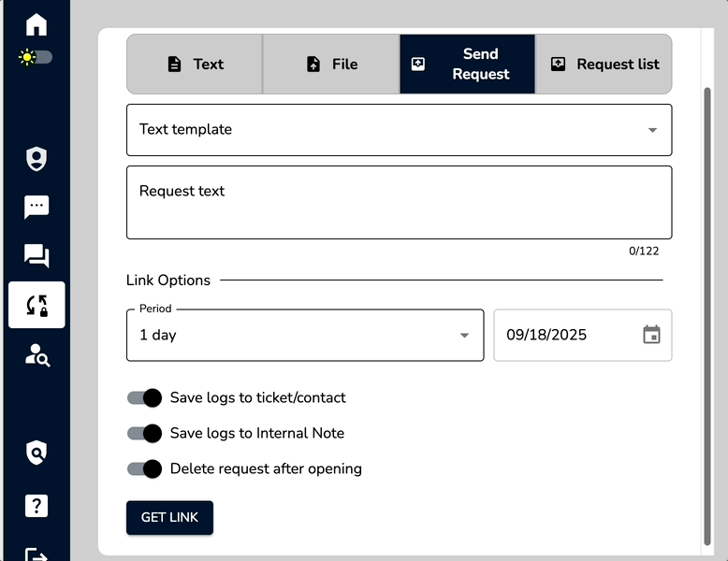This screenshot has height=561, width=728.
Task: Toggle Save logs to Internal Note
Action: (x=144, y=434)
